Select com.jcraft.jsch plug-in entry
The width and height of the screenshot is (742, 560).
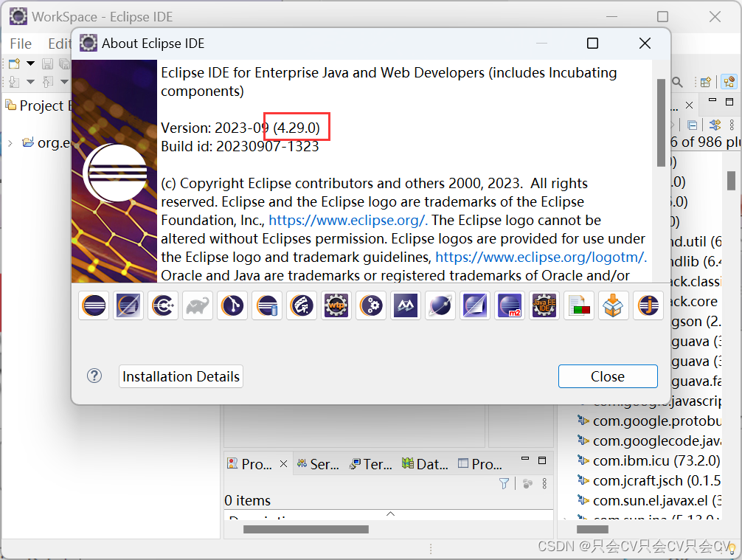tap(649, 480)
